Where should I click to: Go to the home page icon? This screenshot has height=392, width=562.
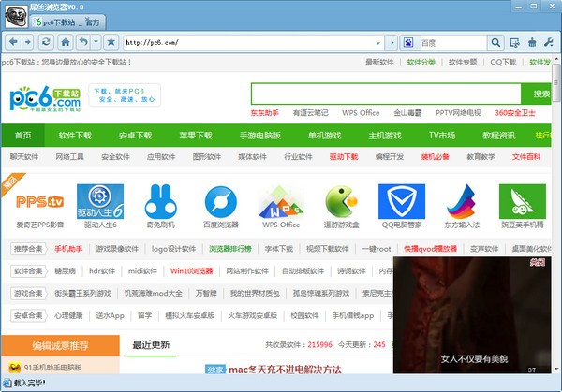(x=67, y=42)
